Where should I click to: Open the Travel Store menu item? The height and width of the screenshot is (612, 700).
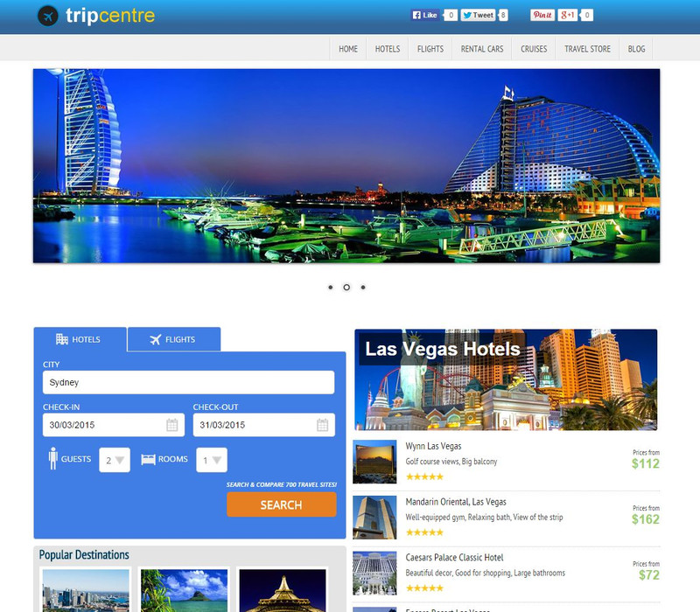tap(587, 49)
